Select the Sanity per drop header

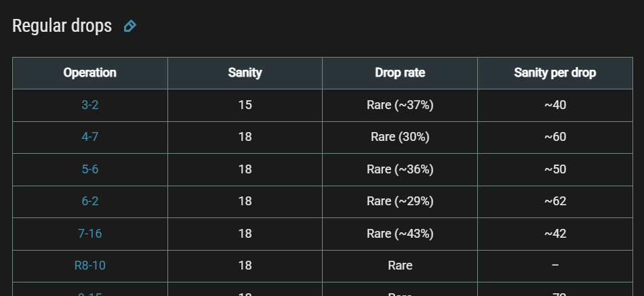pyautogui.click(x=555, y=72)
